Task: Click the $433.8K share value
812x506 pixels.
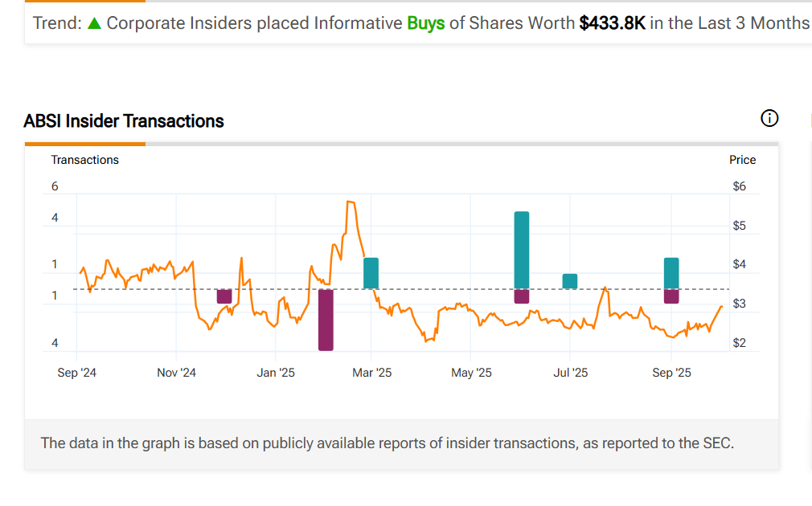Action: (x=612, y=23)
